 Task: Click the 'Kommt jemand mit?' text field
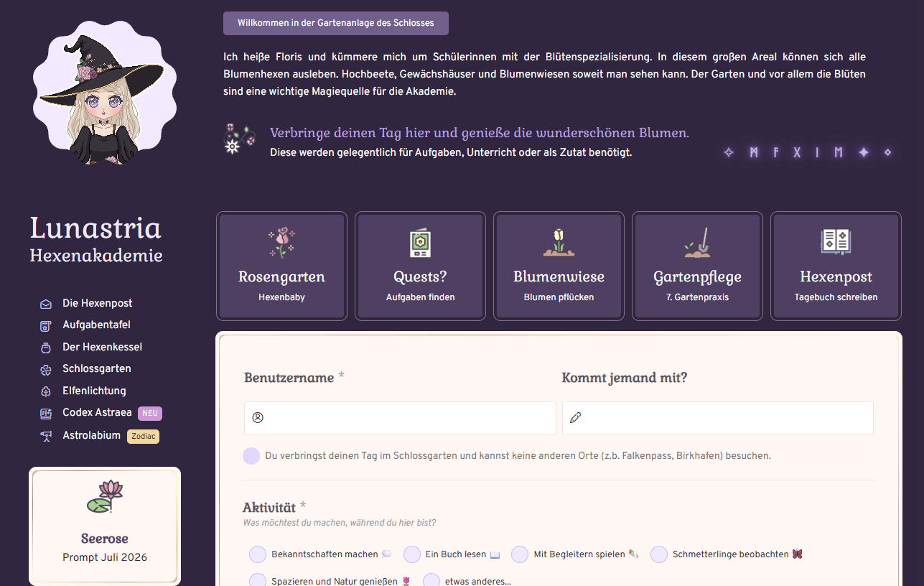coord(718,418)
